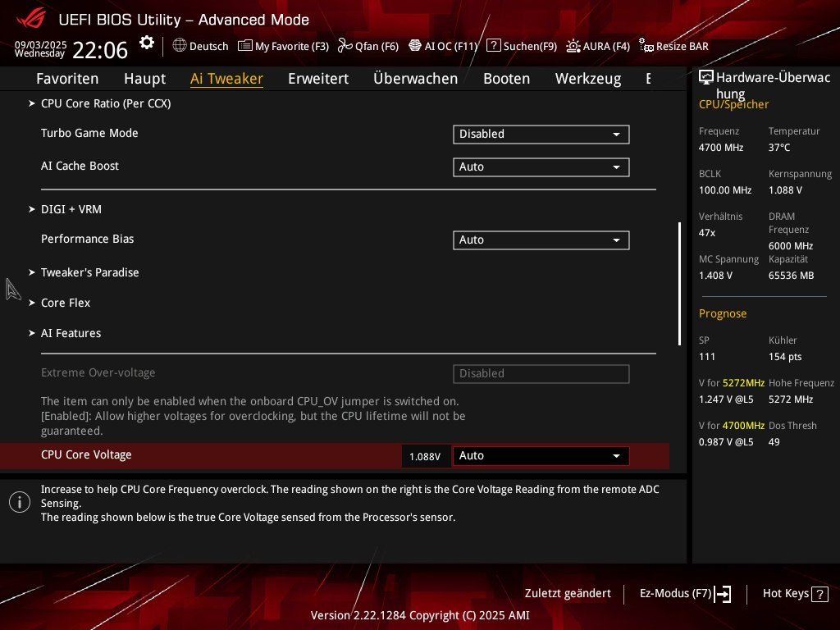Viewport: 840px width, 630px height.
Task: Open Performance Bias dropdown
Action: click(541, 240)
